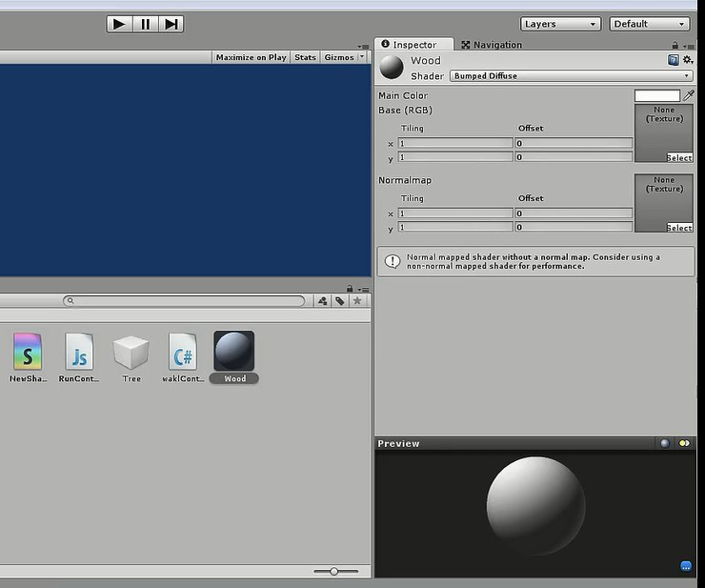Select the NewShader asset icon
Image resolution: width=705 pixels, height=588 pixels.
pos(29,352)
